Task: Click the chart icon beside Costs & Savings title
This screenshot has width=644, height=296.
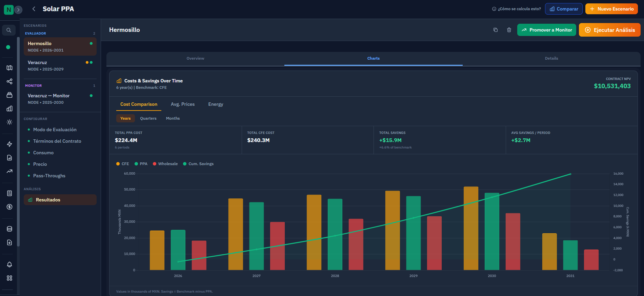Action: (x=119, y=81)
